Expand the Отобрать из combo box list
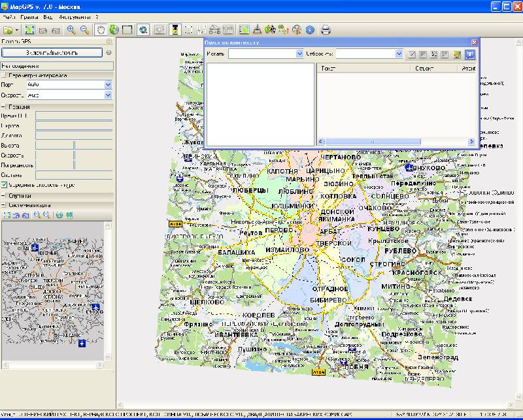Screen dimensions: 523x420 [x=399, y=54]
